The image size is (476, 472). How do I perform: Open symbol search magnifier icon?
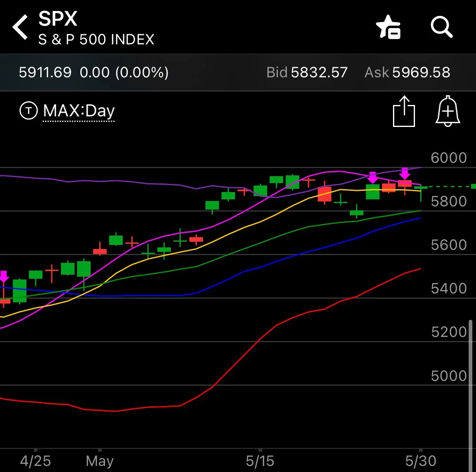(x=442, y=27)
